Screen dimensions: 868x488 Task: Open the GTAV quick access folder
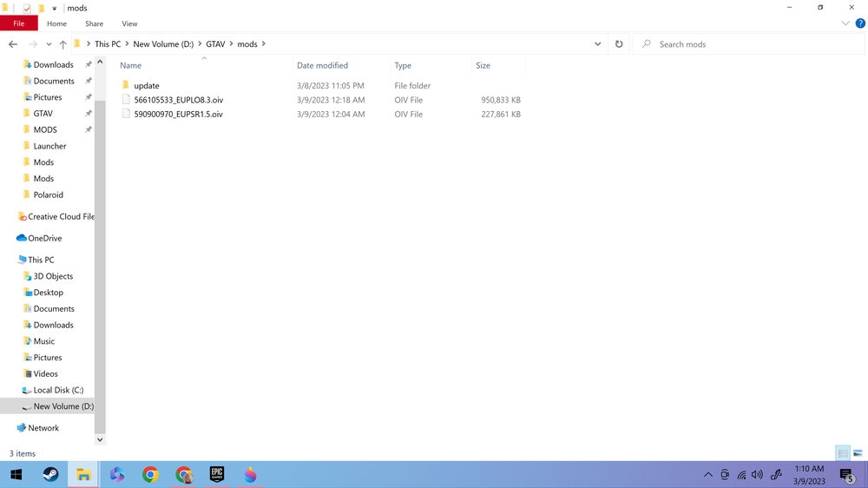(43, 114)
